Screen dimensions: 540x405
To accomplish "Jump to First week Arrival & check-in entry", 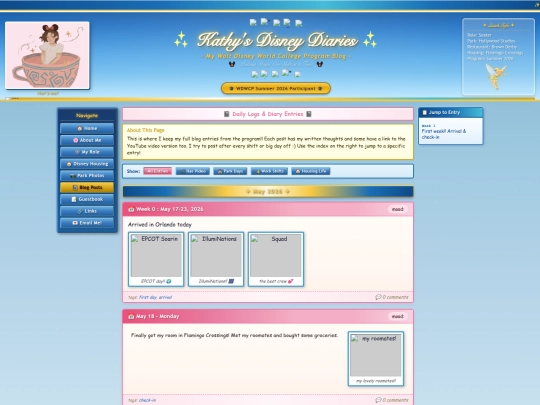I will click(444, 134).
